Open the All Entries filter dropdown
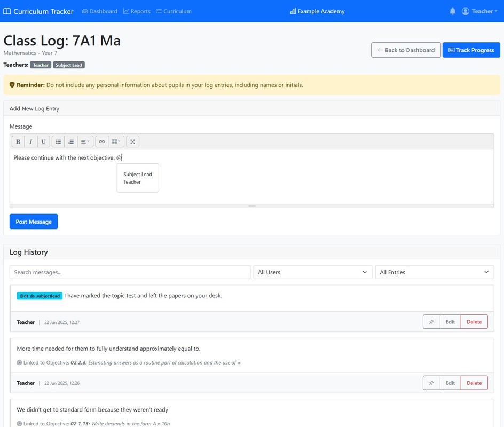Image resolution: width=504 pixels, height=427 pixels. coord(434,272)
